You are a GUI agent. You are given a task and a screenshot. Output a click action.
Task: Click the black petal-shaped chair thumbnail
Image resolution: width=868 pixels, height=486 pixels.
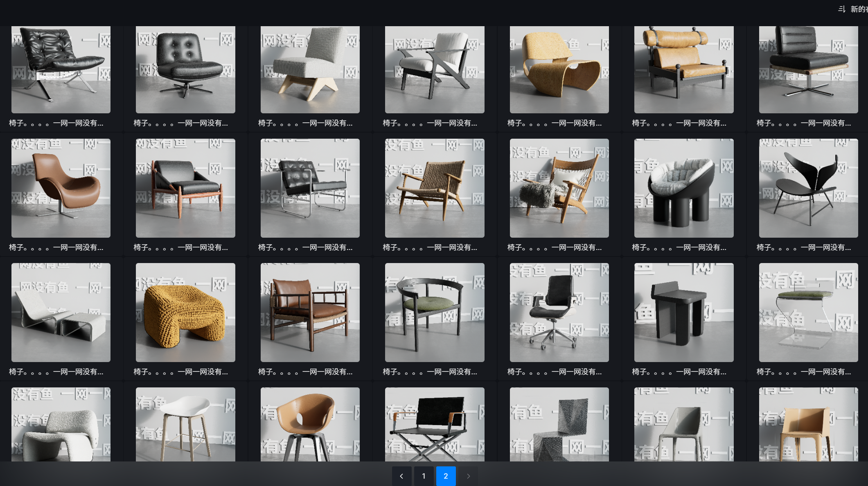tap(808, 188)
